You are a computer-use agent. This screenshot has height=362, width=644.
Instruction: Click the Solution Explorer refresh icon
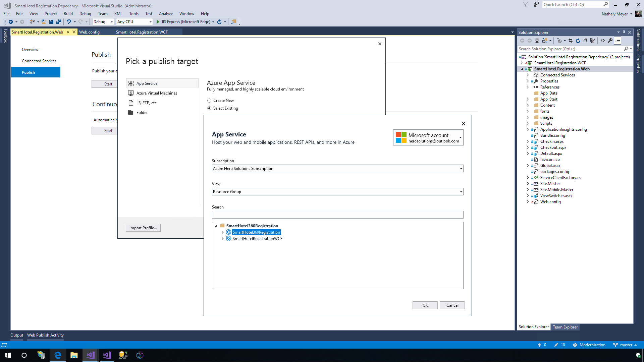coord(578,41)
